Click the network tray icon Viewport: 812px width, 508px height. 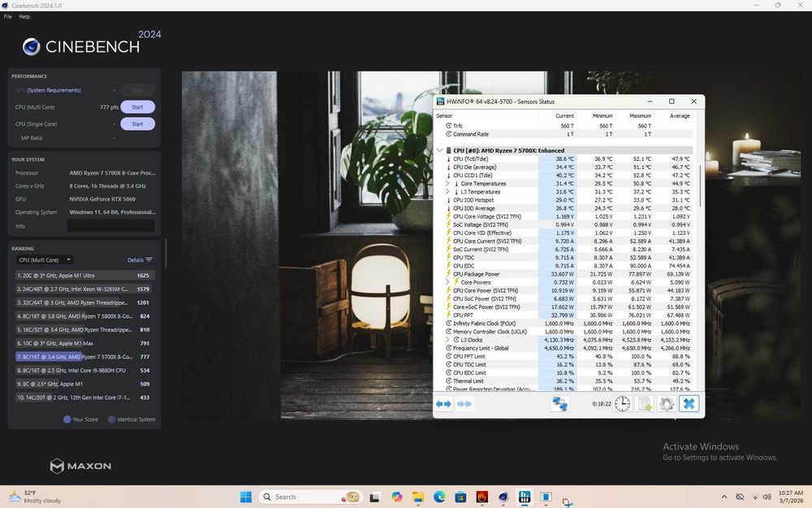(x=755, y=497)
